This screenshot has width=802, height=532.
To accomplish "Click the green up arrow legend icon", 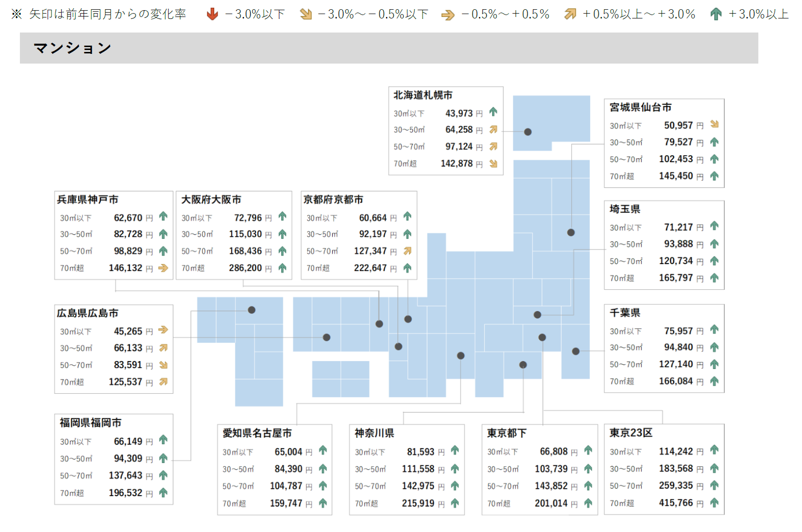I will [716, 14].
